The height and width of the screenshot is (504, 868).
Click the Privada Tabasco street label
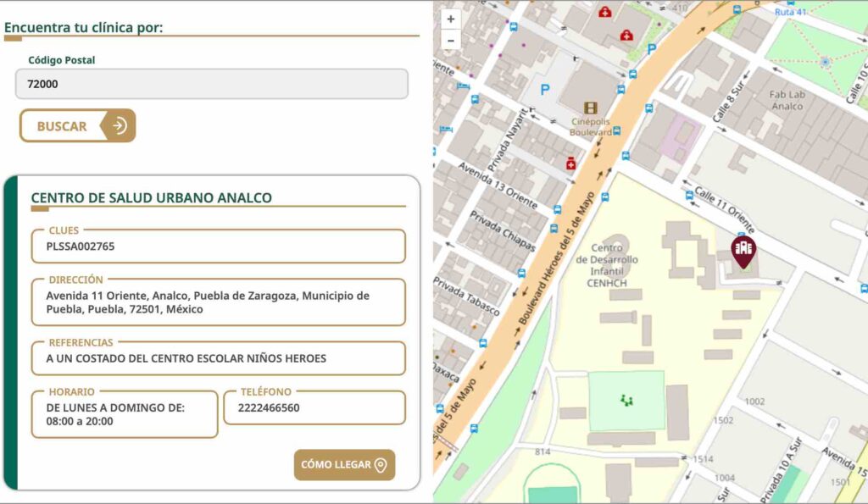tap(466, 296)
